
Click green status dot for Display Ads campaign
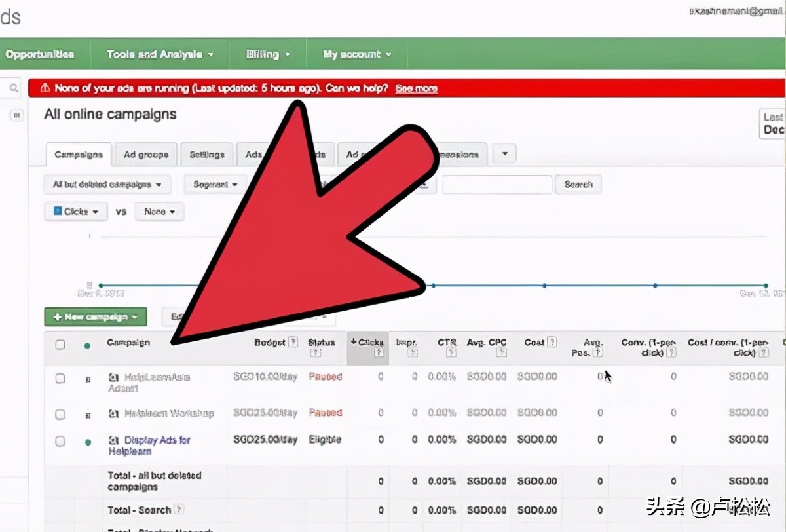click(88, 442)
